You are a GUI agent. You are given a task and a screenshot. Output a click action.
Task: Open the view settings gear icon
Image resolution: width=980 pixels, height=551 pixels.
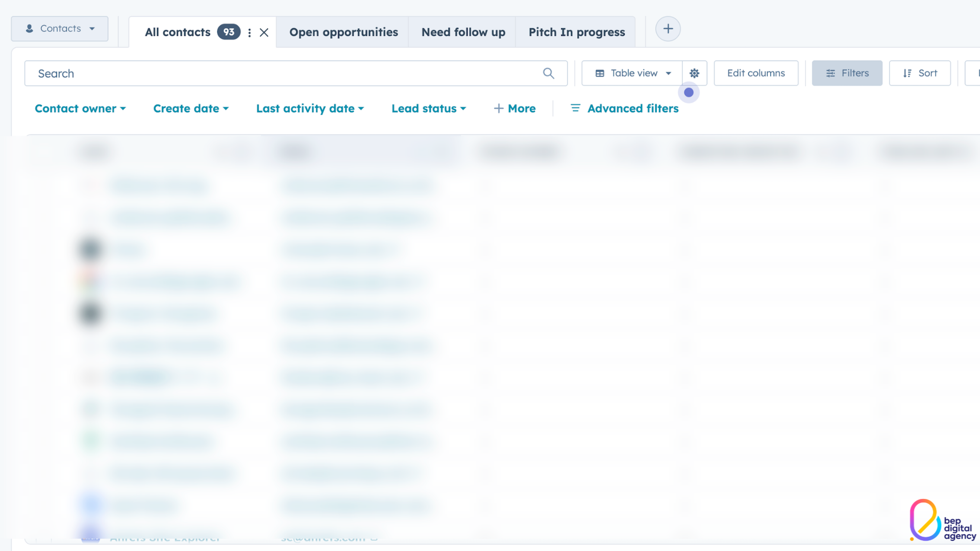tap(694, 73)
